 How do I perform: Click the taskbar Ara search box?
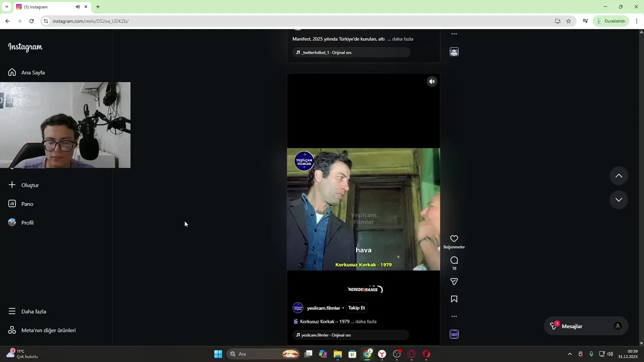pyautogui.click(x=264, y=354)
